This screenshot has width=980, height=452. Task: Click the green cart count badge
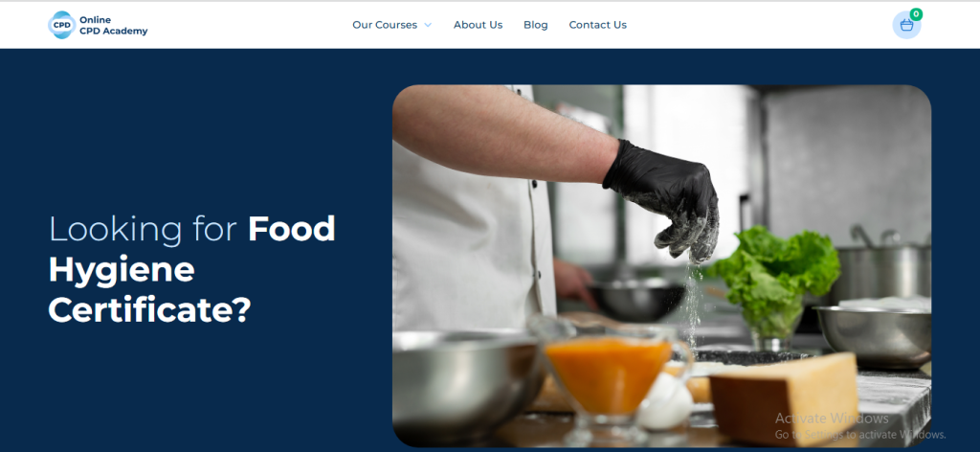916,13
